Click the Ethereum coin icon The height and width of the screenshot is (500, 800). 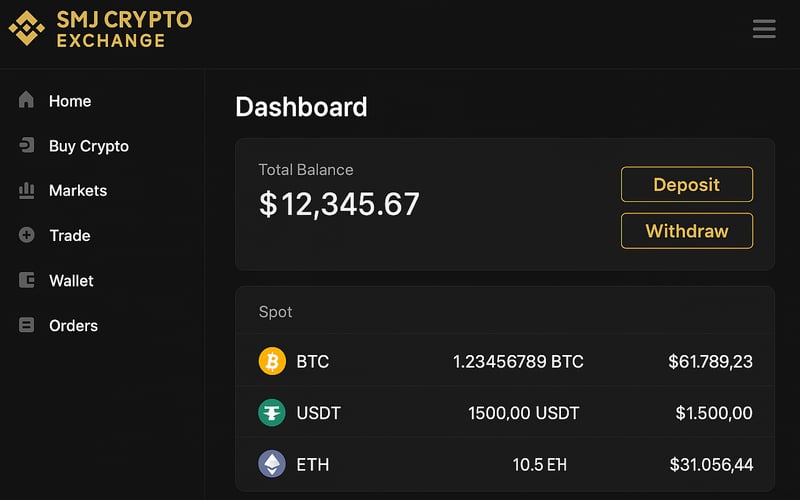click(272, 464)
